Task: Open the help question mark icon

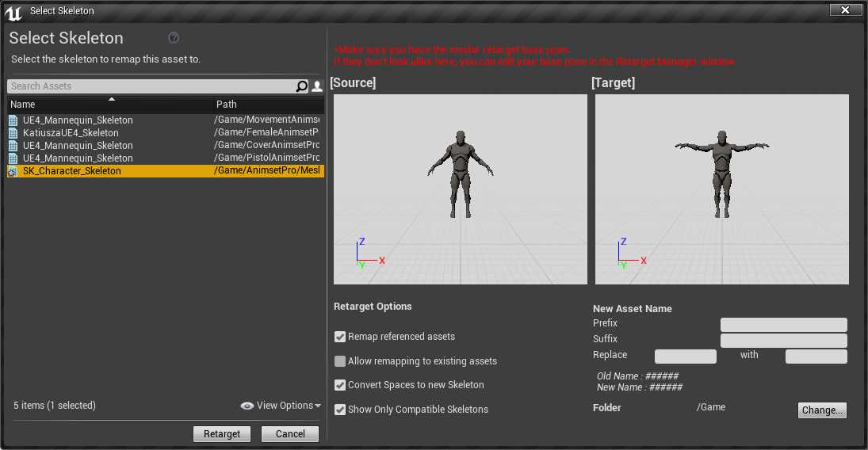Action: click(x=174, y=38)
